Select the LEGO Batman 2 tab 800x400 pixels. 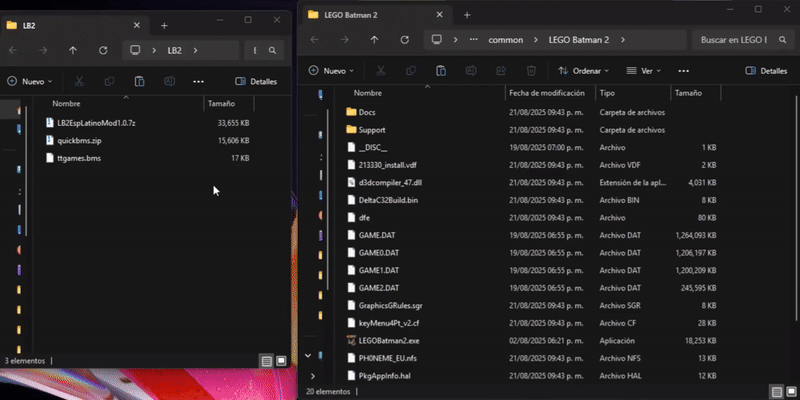coord(377,15)
